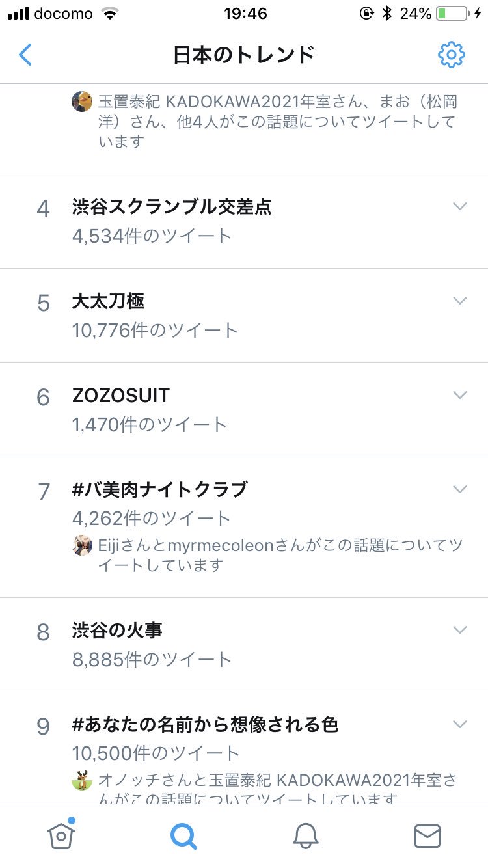Tap the deer avatar beside オノッチさん

point(82,780)
